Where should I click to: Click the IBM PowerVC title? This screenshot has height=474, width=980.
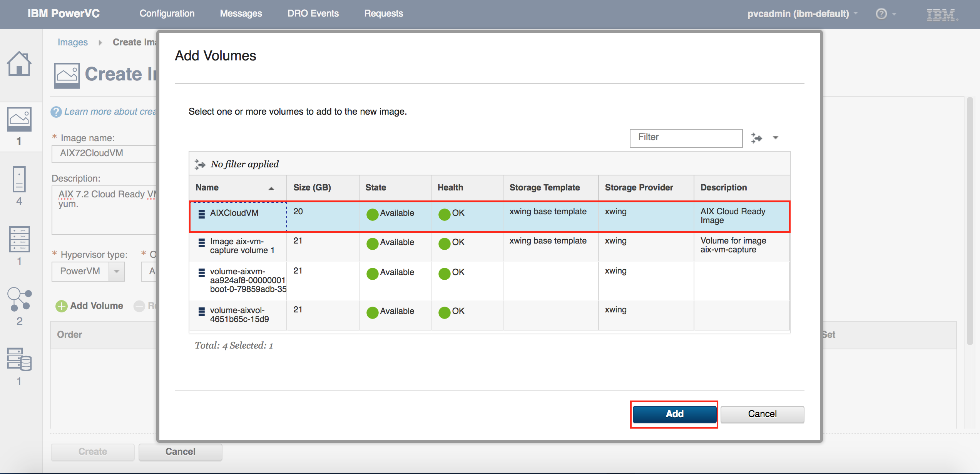[64, 13]
